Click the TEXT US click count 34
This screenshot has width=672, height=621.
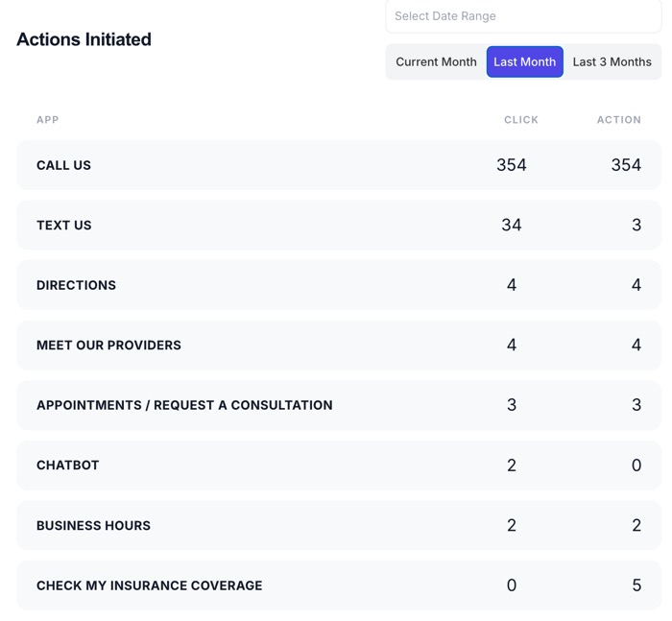pyautogui.click(x=512, y=225)
